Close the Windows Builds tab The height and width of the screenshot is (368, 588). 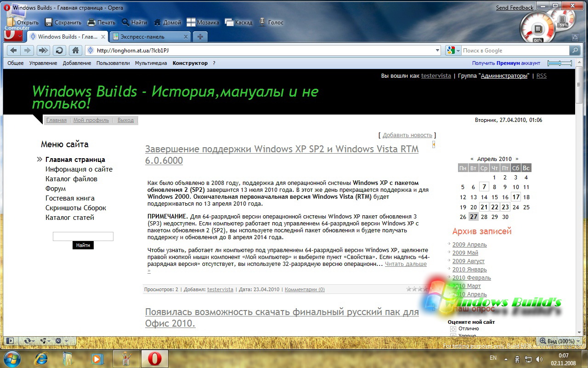pos(103,37)
